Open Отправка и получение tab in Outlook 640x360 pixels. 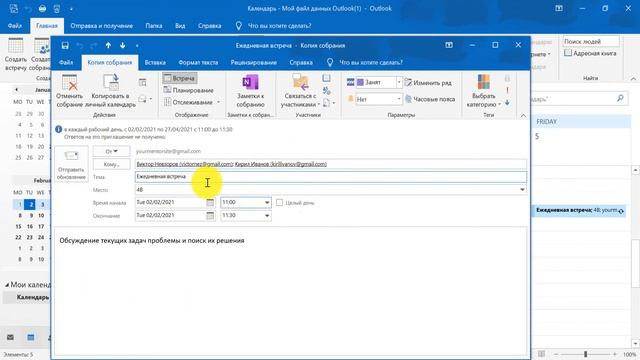tap(102, 26)
